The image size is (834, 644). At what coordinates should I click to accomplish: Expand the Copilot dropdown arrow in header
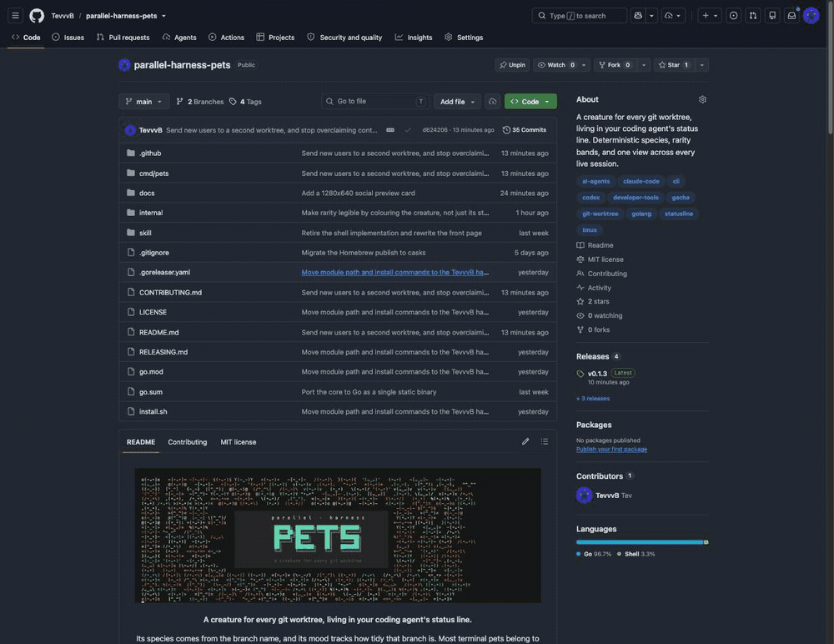pyautogui.click(x=651, y=16)
